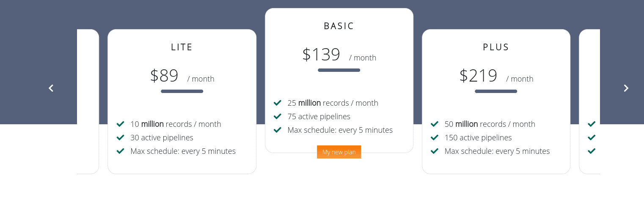Image resolution: width=644 pixels, height=205 pixels.
Task: Click checkmark beside 25 million records
Action: coord(278,103)
